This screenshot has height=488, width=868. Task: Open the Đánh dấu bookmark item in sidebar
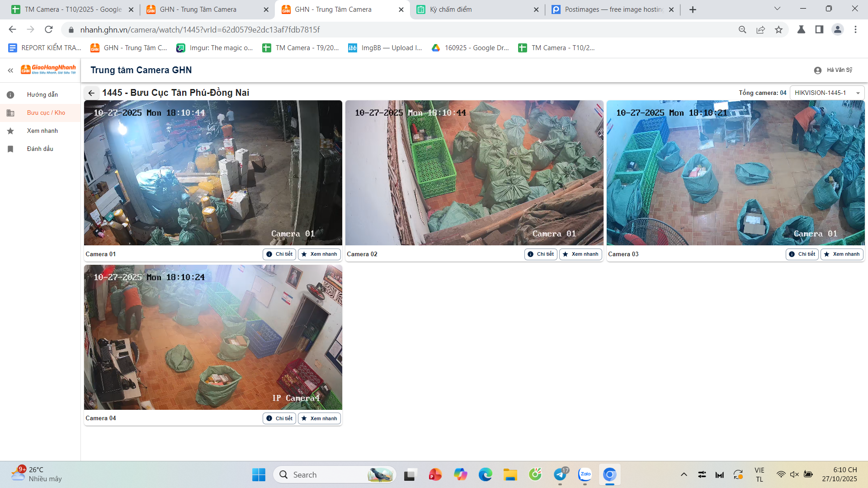(40, 149)
